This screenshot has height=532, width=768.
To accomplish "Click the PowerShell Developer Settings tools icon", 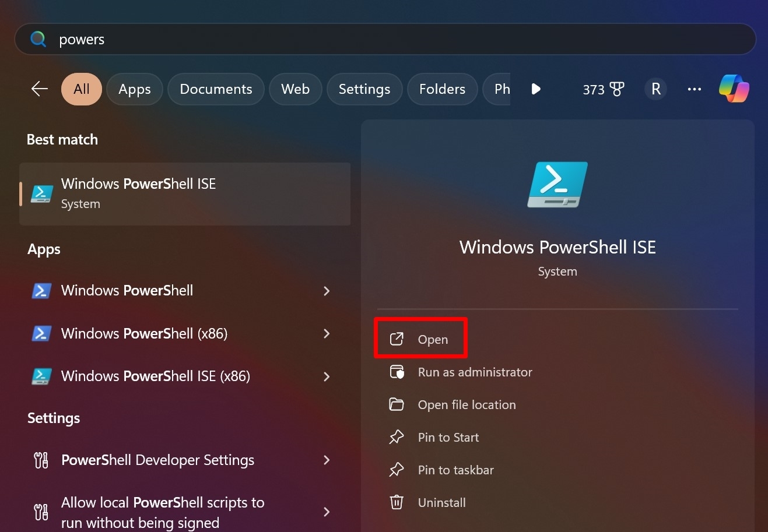I will [x=41, y=460].
